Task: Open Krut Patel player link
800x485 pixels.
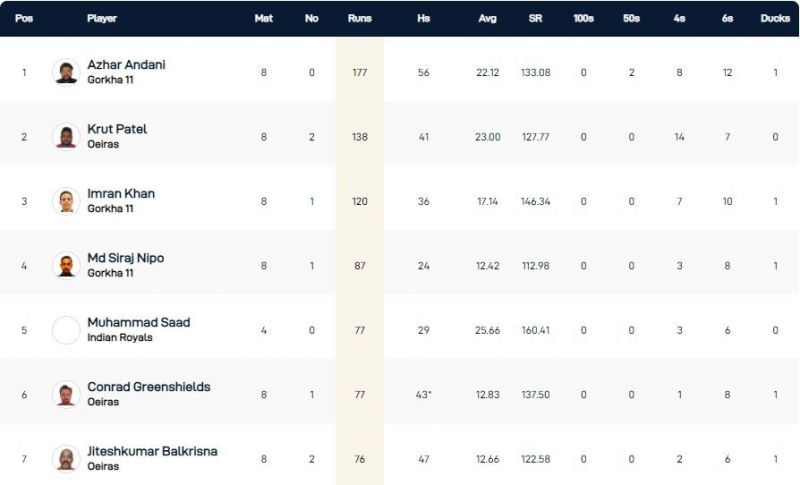Action: tap(117, 129)
